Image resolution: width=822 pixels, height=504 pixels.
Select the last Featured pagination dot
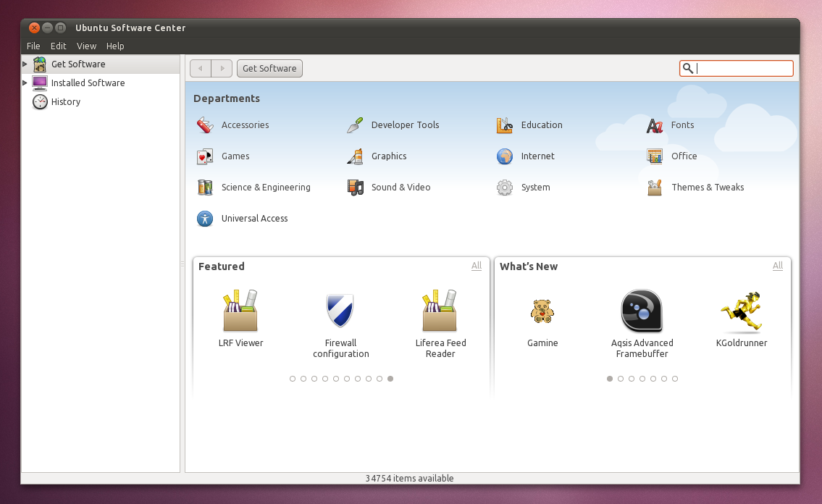click(390, 379)
